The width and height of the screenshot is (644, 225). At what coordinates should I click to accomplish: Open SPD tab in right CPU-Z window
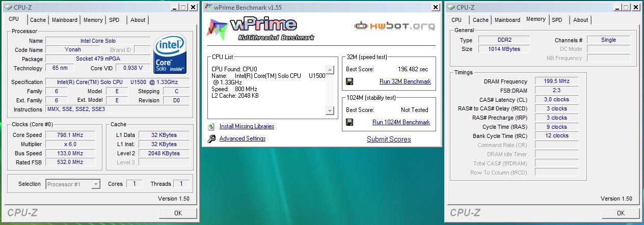click(557, 20)
